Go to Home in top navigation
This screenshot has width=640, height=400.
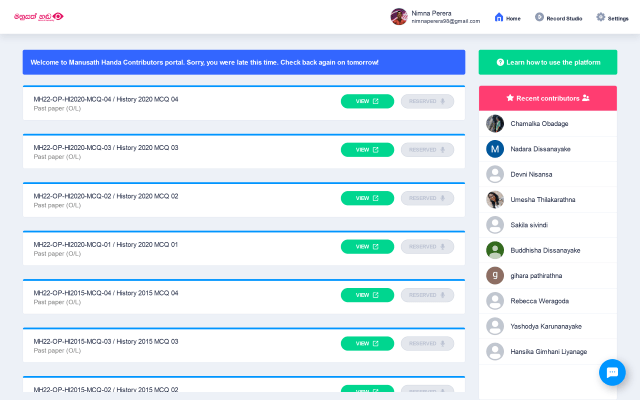(508, 17)
